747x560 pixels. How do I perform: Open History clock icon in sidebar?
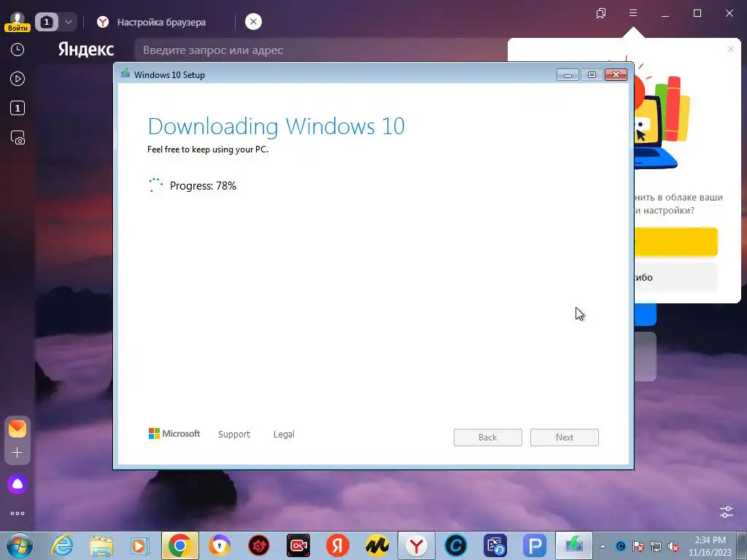click(x=18, y=50)
